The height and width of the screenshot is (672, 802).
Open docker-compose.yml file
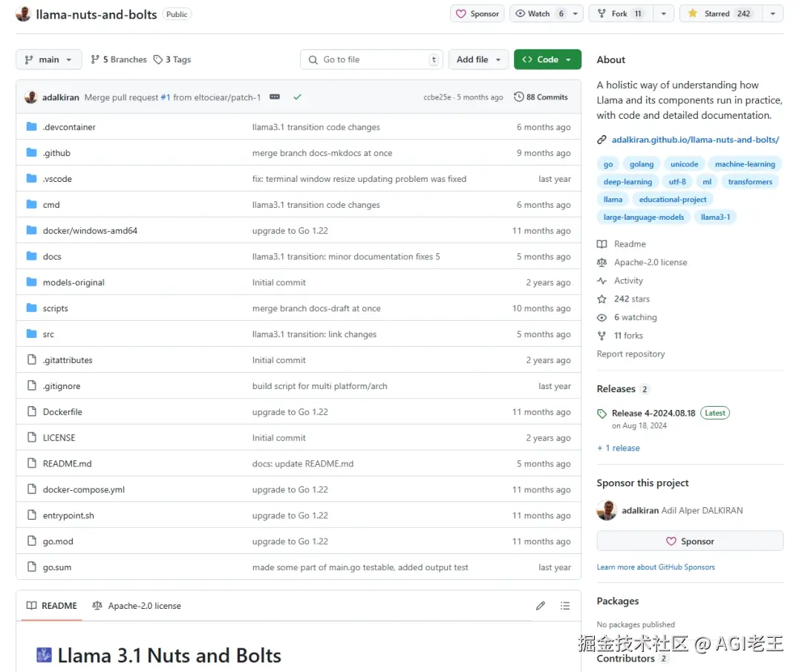pos(83,489)
